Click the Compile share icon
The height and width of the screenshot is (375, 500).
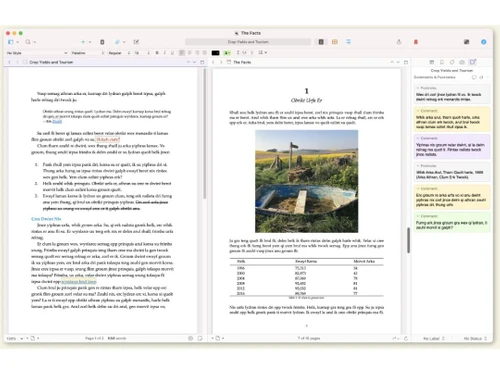399,42
